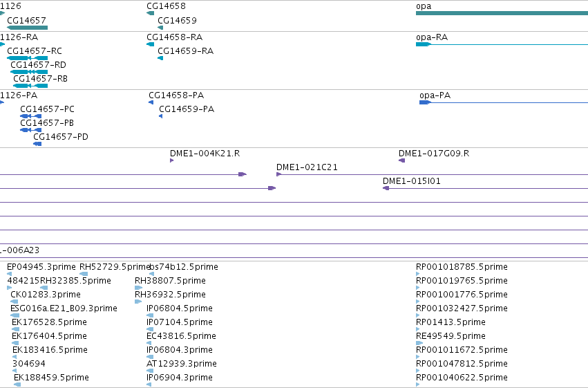Select EST IP06904.3prime label
588x388 pixels.
point(180,377)
